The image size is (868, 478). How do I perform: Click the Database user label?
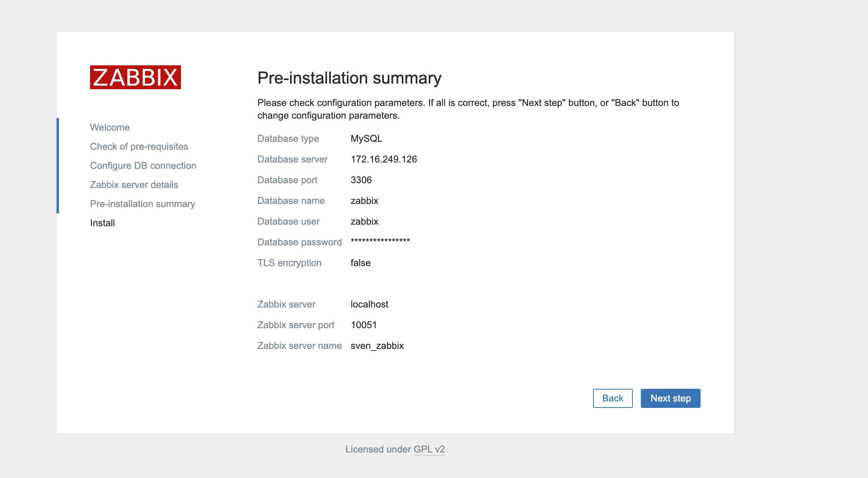click(288, 221)
